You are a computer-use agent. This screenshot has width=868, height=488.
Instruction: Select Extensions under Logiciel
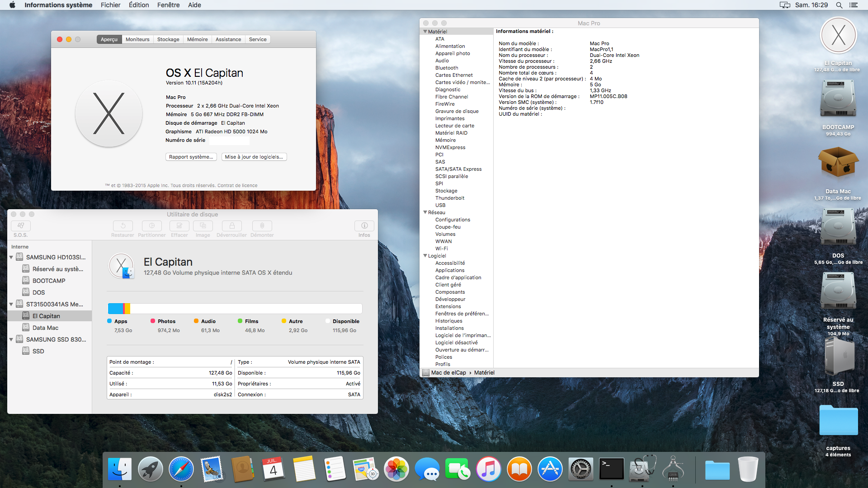pyautogui.click(x=448, y=306)
